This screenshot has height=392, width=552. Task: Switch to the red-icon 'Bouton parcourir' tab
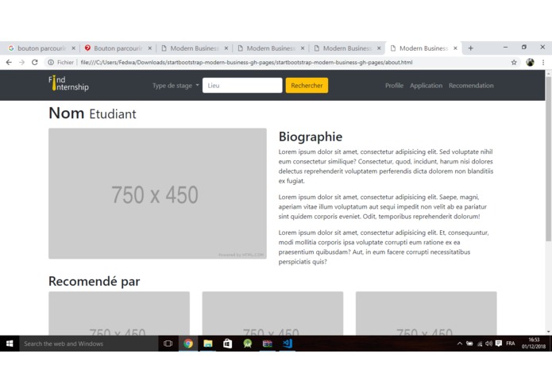point(117,48)
